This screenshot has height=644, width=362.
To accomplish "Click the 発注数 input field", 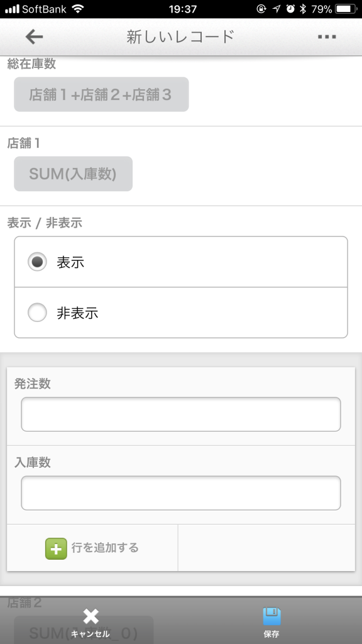I will [x=181, y=414].
